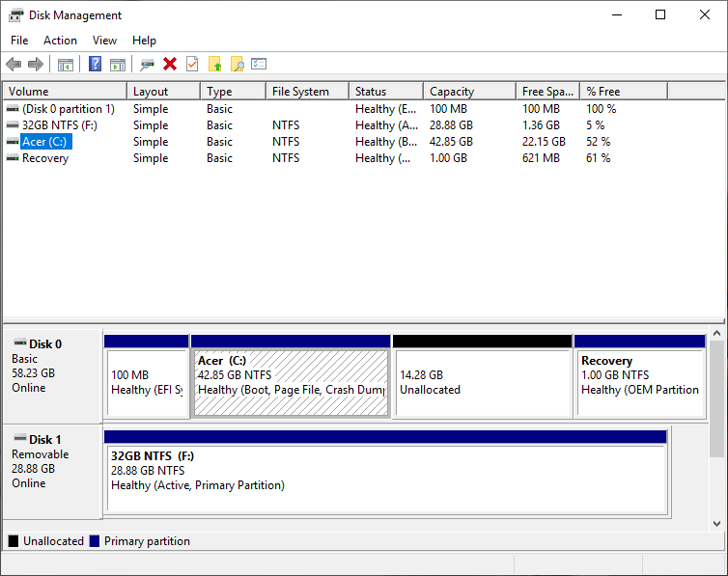This screenshot has height=576, width=728.
Task: Click the Forward arrow toolbar icon
Action: click(36, 64)
